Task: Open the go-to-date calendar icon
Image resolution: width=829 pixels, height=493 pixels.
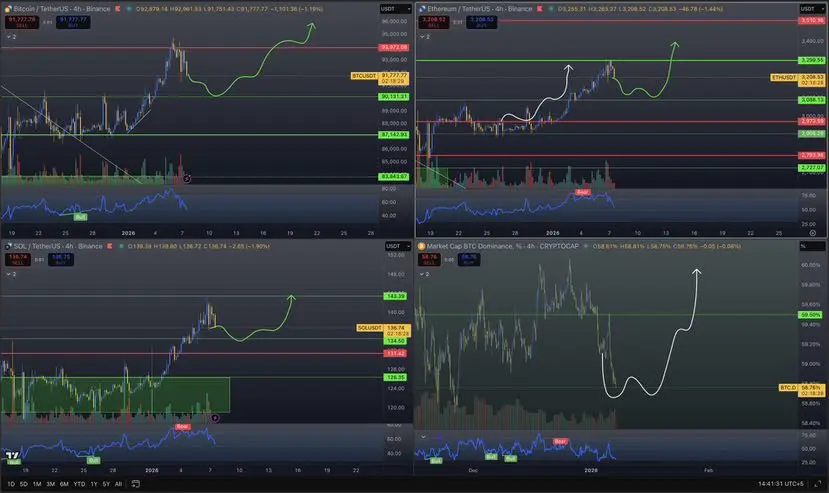Action: pyautogui.click(x=135, y=484)
